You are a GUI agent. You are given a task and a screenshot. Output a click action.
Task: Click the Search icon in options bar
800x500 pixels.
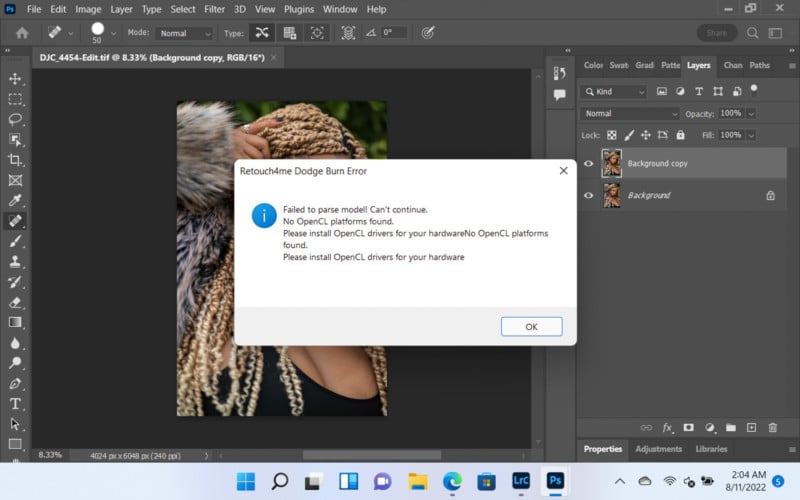click(x=752, y=33)
